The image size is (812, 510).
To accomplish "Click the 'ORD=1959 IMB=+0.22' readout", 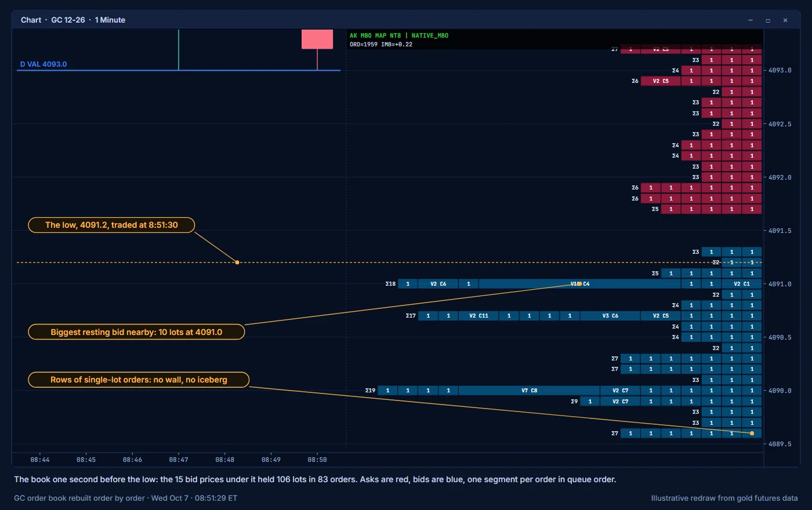I will (381, 44).
